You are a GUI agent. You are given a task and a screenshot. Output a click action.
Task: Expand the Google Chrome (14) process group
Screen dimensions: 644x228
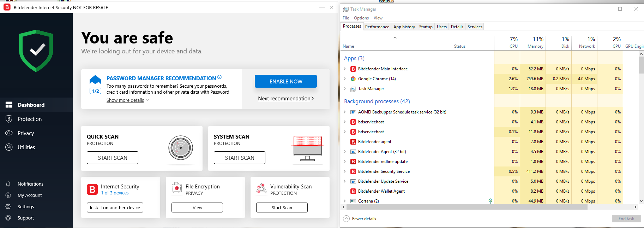[x=345, y=79]
